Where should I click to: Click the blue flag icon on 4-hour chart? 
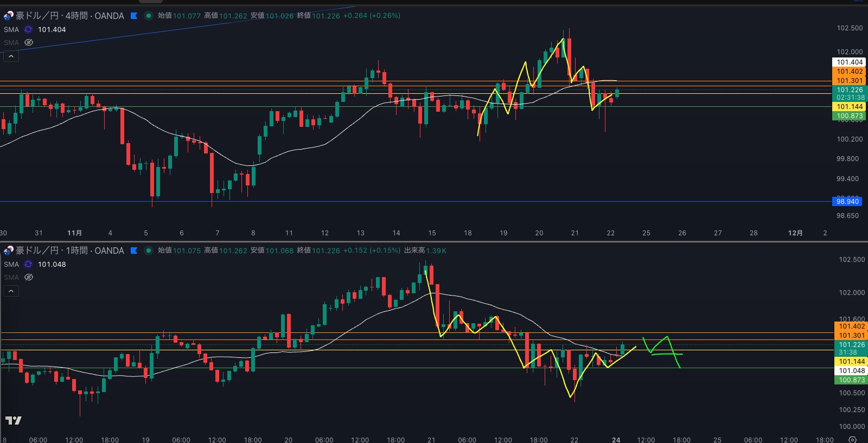click(134, 16)
